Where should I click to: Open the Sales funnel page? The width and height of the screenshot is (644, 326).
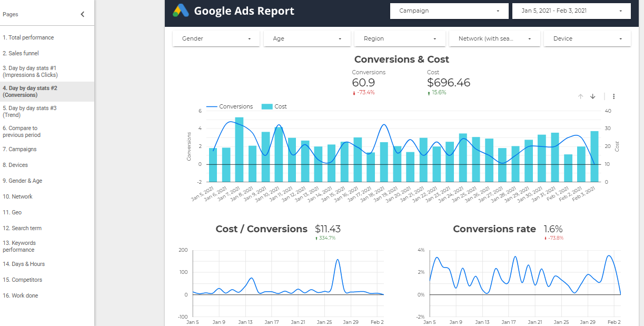click(21, 53)
